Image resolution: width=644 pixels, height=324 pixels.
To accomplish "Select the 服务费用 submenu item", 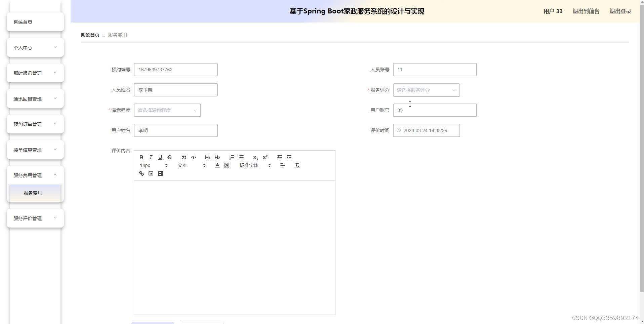I will click(x=35, y=193).
